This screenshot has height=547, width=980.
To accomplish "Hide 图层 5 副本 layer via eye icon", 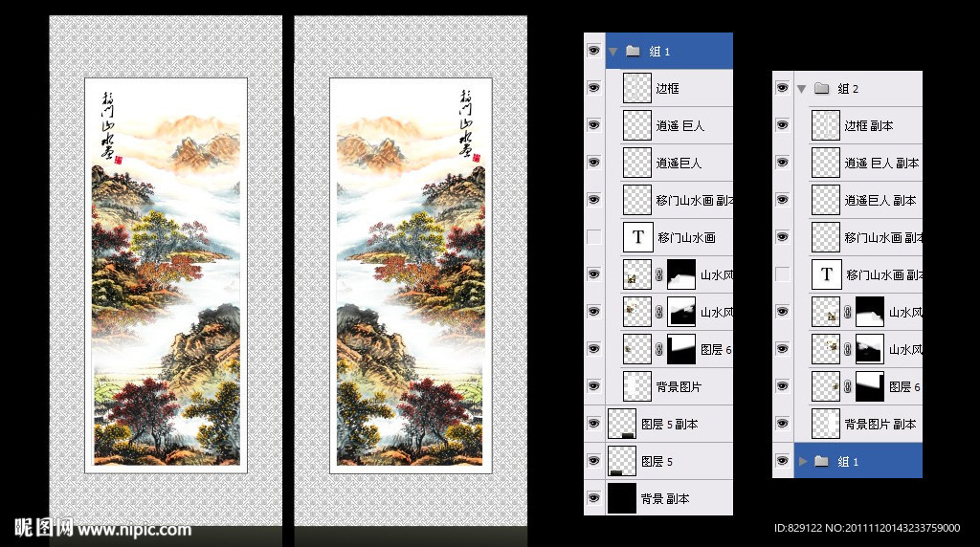I will 593,424.
